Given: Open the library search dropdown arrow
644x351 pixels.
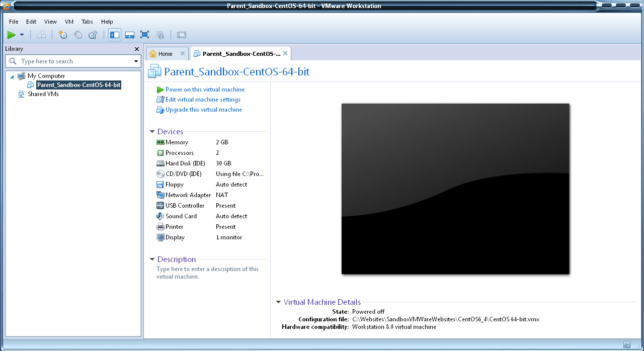Looking at the screenshot, I should (x=136, y=61).
